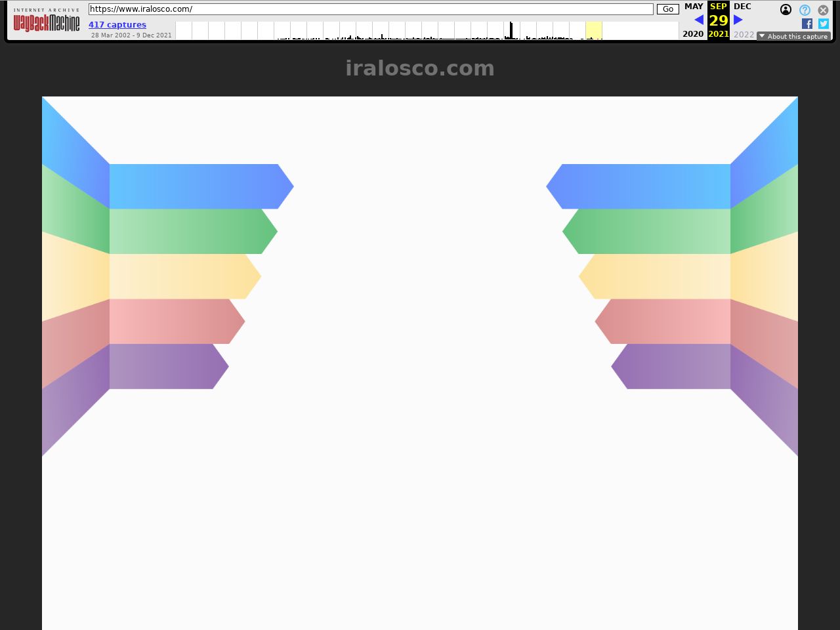The image size is (840, 630).
Task: Open the 417 captures link
Action: (x=117, y=25)
